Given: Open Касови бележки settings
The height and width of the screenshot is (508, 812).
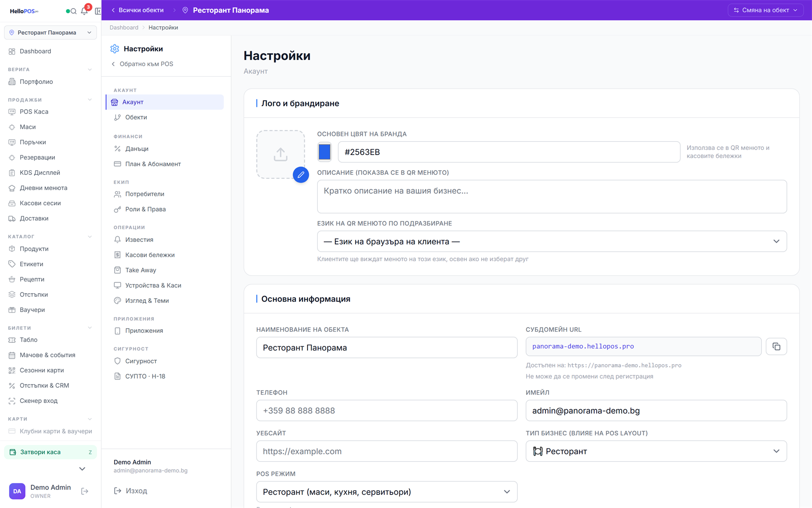Looking at the screenshot, I should (164, 255).
